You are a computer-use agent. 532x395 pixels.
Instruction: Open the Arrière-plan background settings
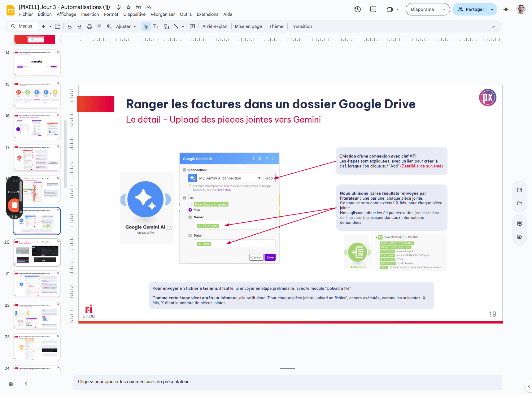coord(215,27)
